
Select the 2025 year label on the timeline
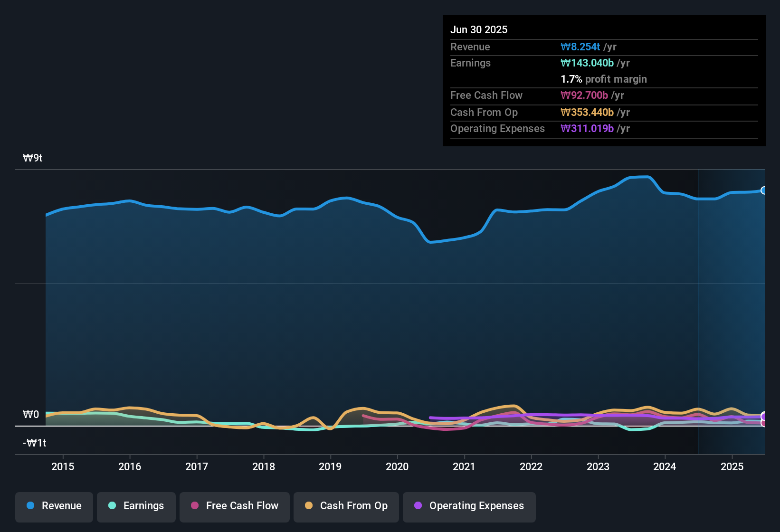point(732,466)
